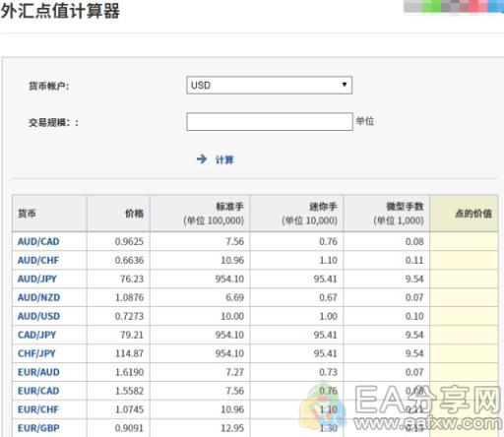The image size is (504, 437).
Task: Select AUD/CAD micro lot value 0.08
Action: click(414, 241)
